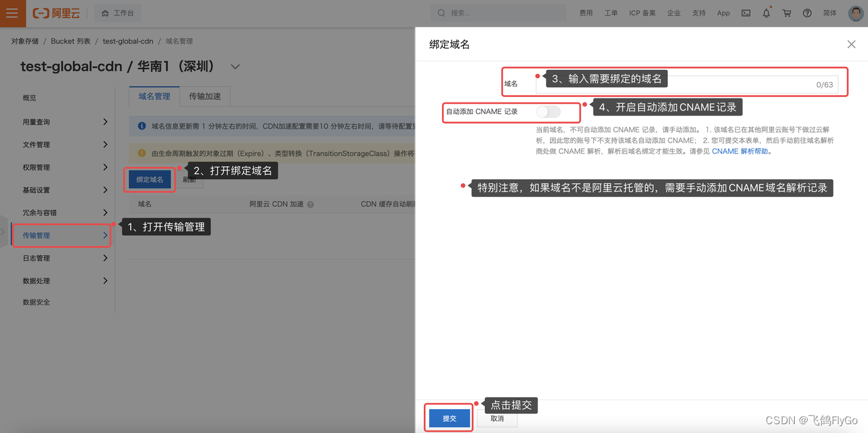868x433 pixels.
Task: Toggle 自动添加 CNAME 记录 switch
Action: (x=548, y=111)
